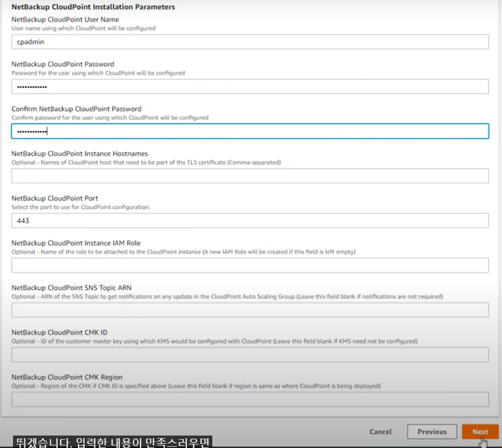Click the 'NetBackup CloudPoint Instance IAM Role' label
The height and width of the screenshot is (448, 502).
[76, 243]
